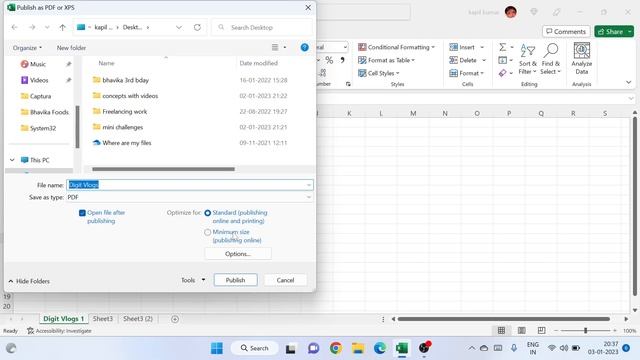The image size is (640, 360).
Task: Add a new sheet with plus icon
Action: (x=175, y=319)
